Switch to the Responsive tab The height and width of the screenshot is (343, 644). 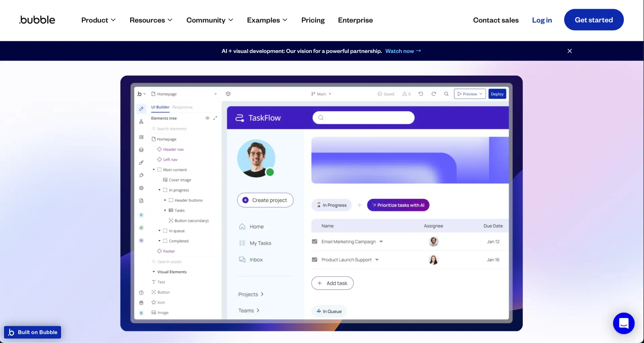click(182, 107)
